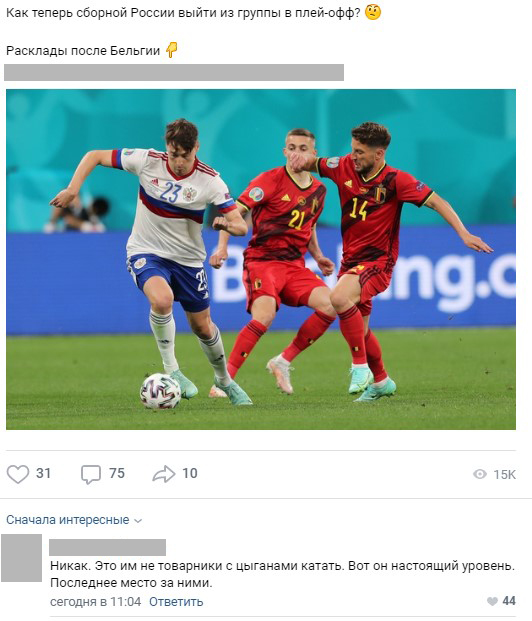532x621 pixels.
Task: Open the football match photo
Action: coord(261,259)
